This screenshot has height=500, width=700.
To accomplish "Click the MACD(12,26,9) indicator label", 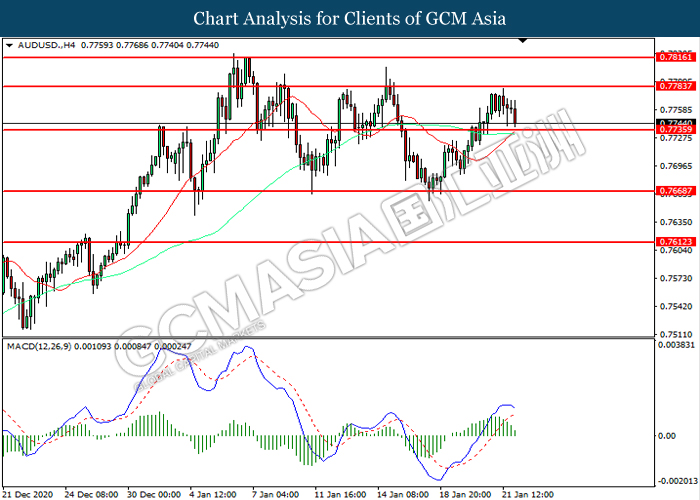I will coord(39,346).
